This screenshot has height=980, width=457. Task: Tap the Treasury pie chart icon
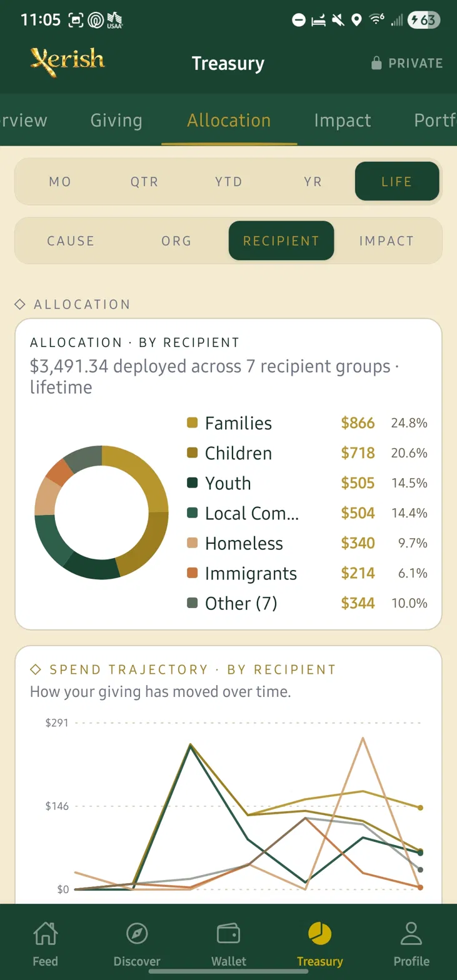point(319,934)
